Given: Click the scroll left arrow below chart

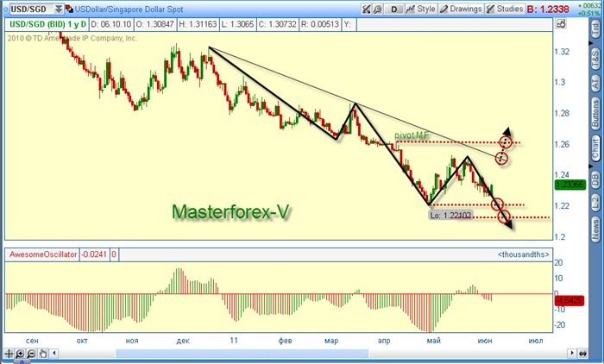Looking at the screenshot, I should (55, 355).
